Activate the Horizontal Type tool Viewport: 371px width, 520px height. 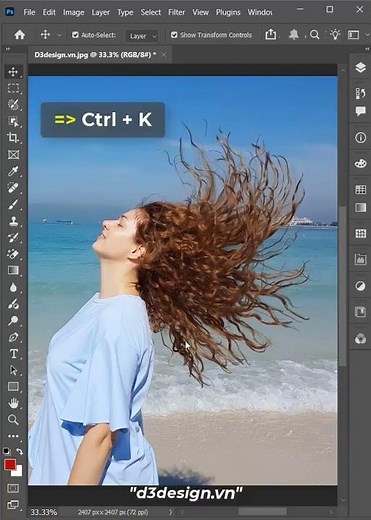(13, 353)
